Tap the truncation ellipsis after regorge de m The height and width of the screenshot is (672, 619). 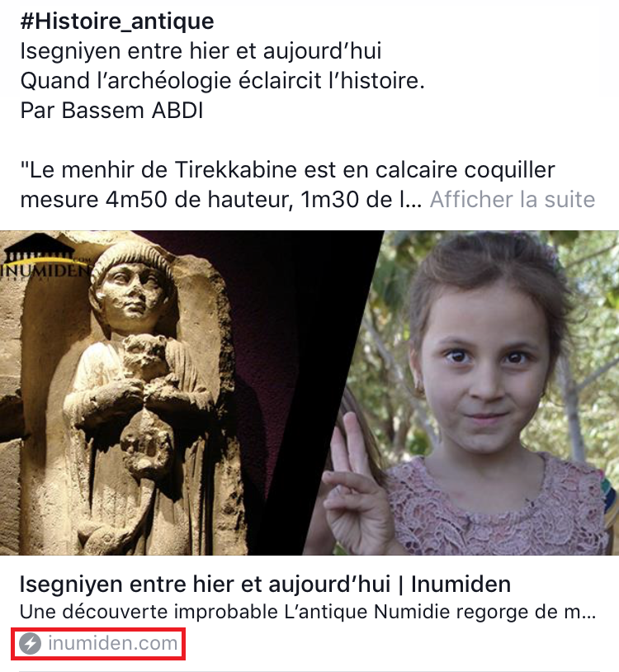[x=588, y=613]
